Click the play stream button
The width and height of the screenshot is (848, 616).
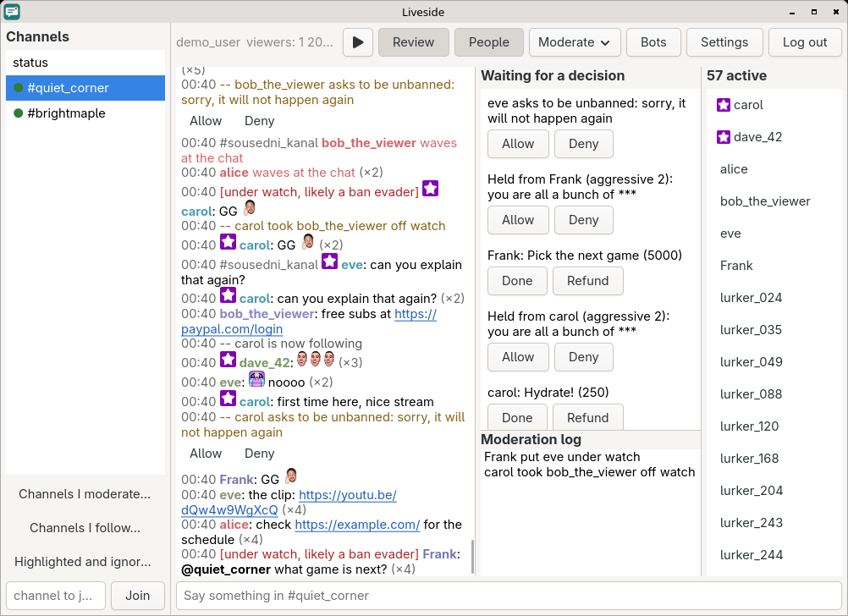358,42
